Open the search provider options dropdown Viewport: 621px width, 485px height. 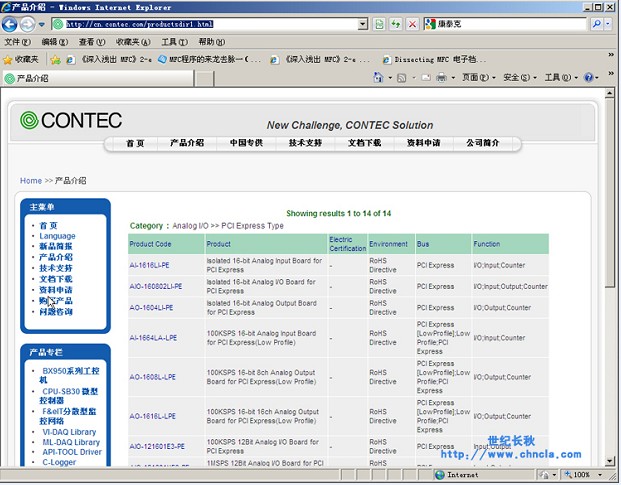(x=608, y=24)
